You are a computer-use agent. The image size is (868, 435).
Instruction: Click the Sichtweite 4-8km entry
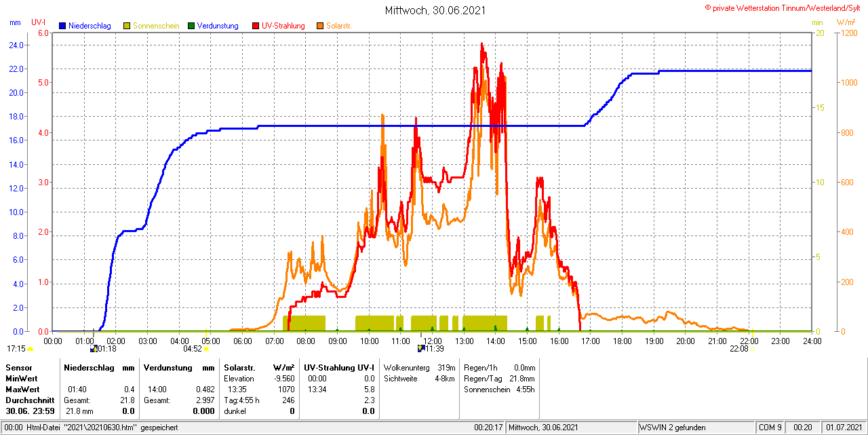pos(419,379)
